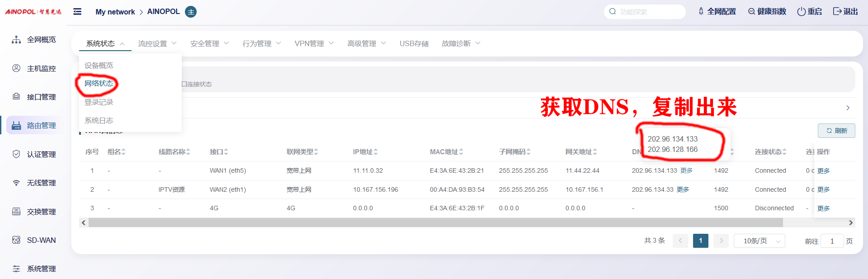
Task: Click the 刷新 refresh button
Action: pyautogui.click(x=836, y=131)
